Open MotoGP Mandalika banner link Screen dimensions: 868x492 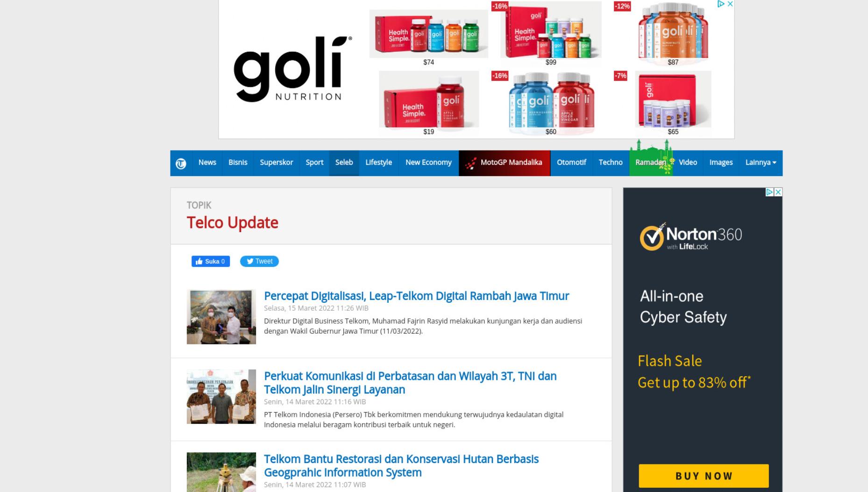click(505, 163)
